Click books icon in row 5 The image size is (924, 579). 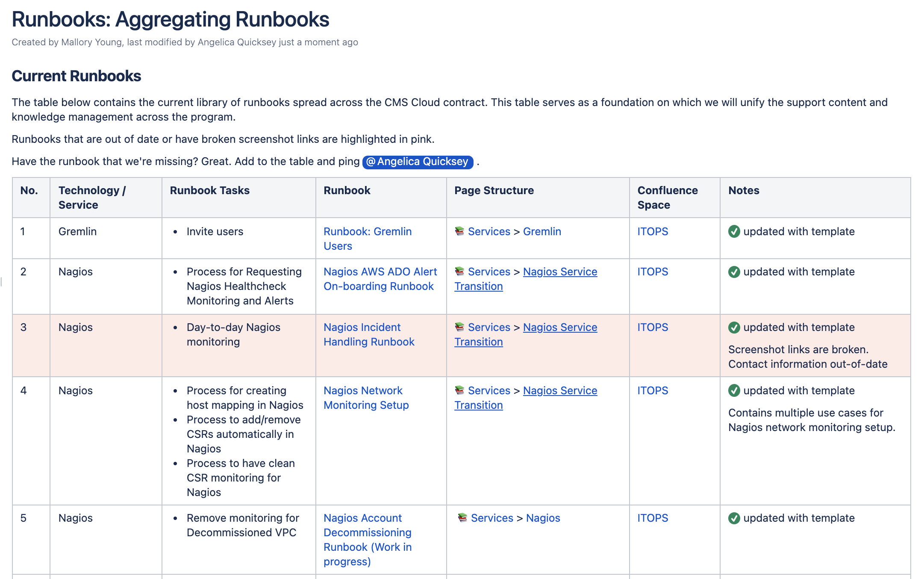pos(462,518)
